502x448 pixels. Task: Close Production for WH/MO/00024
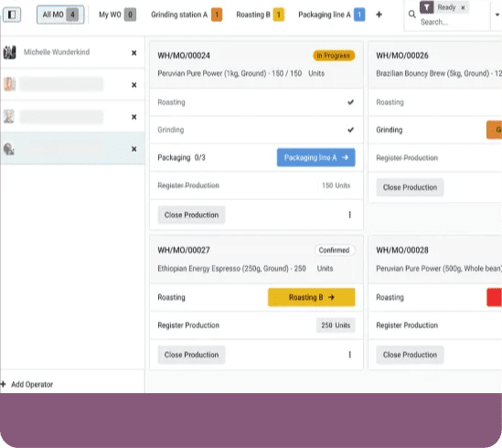pyautogui.click(x=191, y=215)
